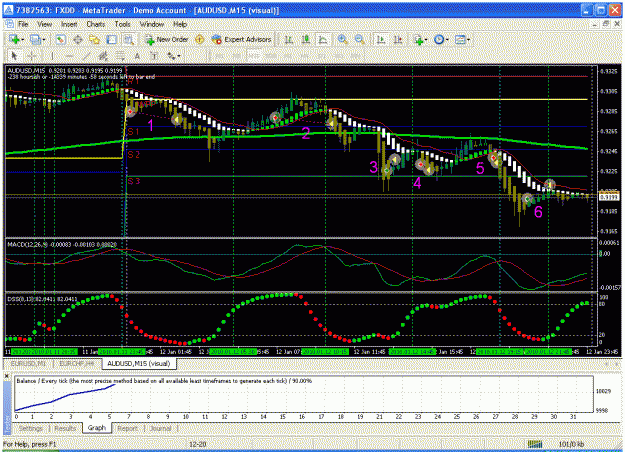Select the Horizontal Line drawing tool

69,56
